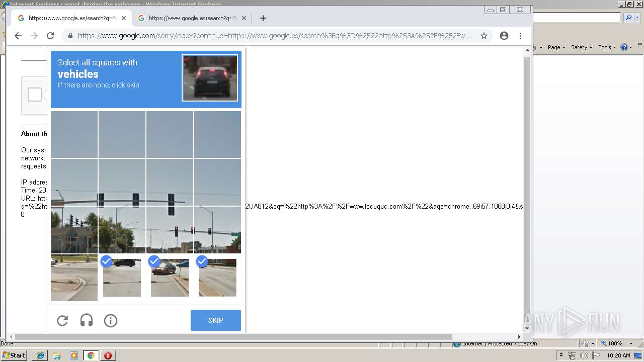Bookmark this page with the star icon
The height and width of the screenshot is (362, 644).
484,36
